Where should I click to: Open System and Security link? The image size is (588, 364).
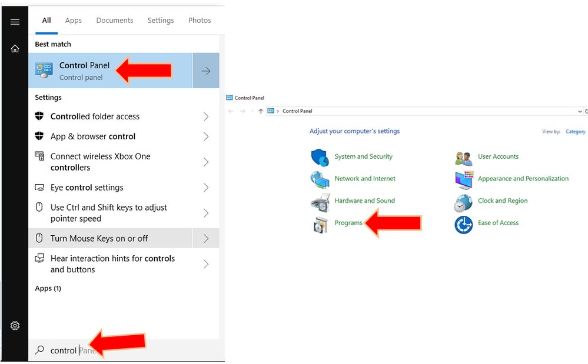click(x=363, y=156)
